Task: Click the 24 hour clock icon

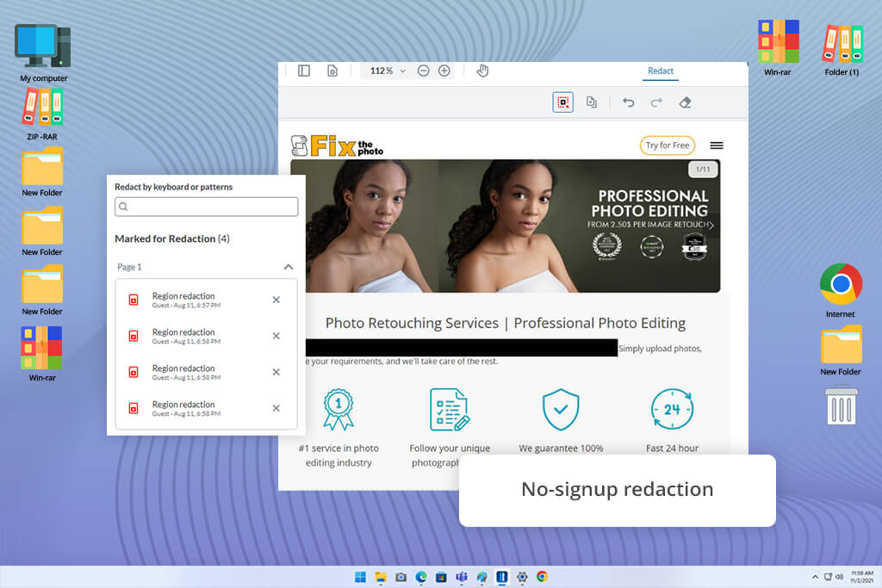Action: (672, 409)
